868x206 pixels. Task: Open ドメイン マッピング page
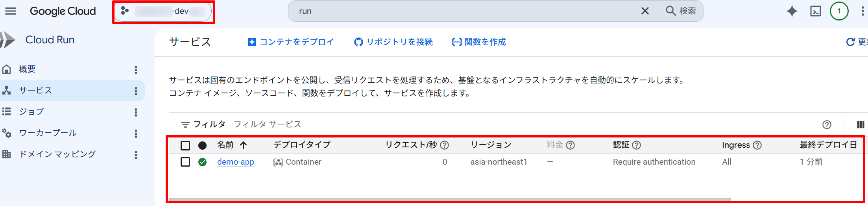(x=57, y=154)
